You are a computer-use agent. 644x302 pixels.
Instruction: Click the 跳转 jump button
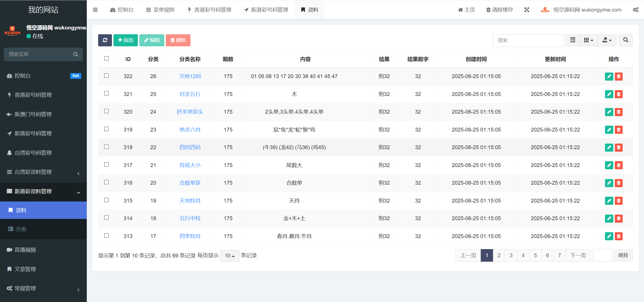(623, 256)
